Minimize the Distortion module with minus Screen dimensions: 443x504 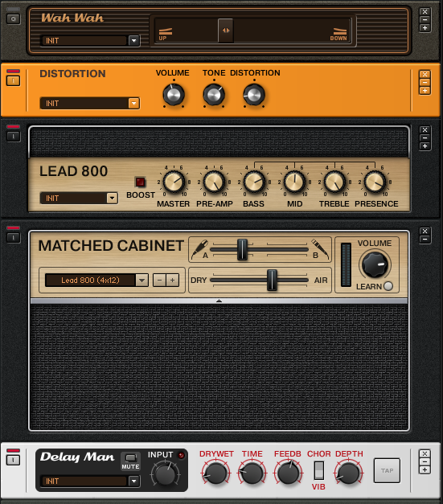[425, 83]
